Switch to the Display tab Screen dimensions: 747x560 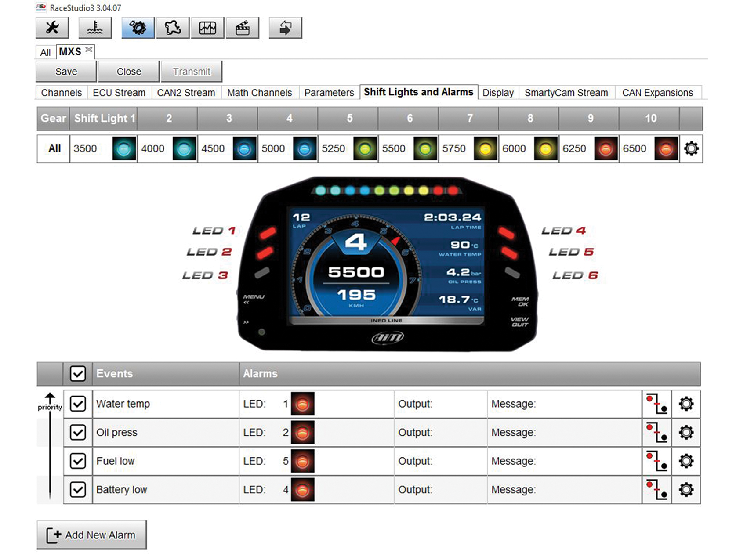coord(498,93)
